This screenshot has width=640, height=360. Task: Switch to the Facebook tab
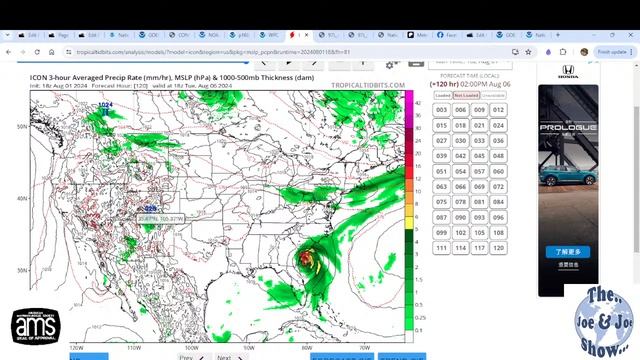[448, 35]
